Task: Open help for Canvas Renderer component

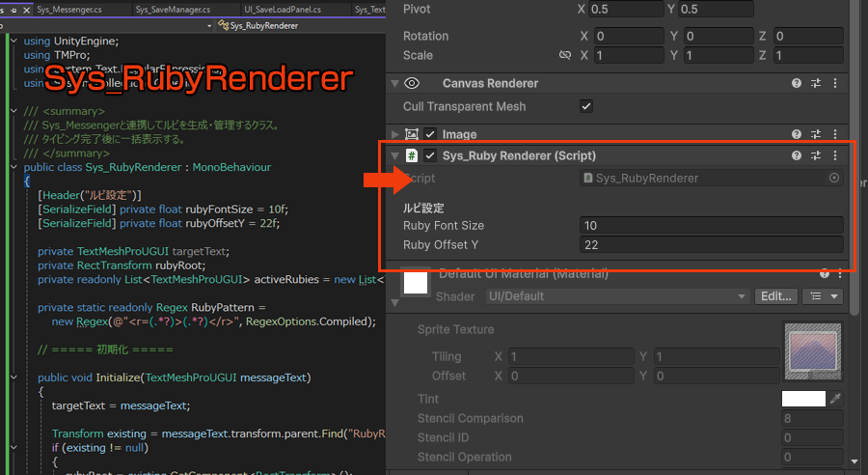Action: 797,84
